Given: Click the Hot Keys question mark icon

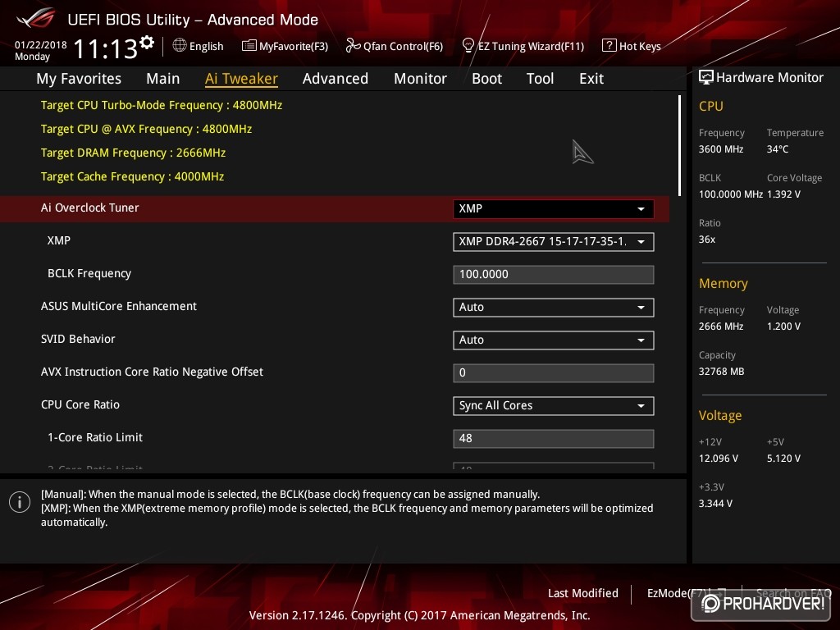Looking at the screenshot, I should coord(609,46).
